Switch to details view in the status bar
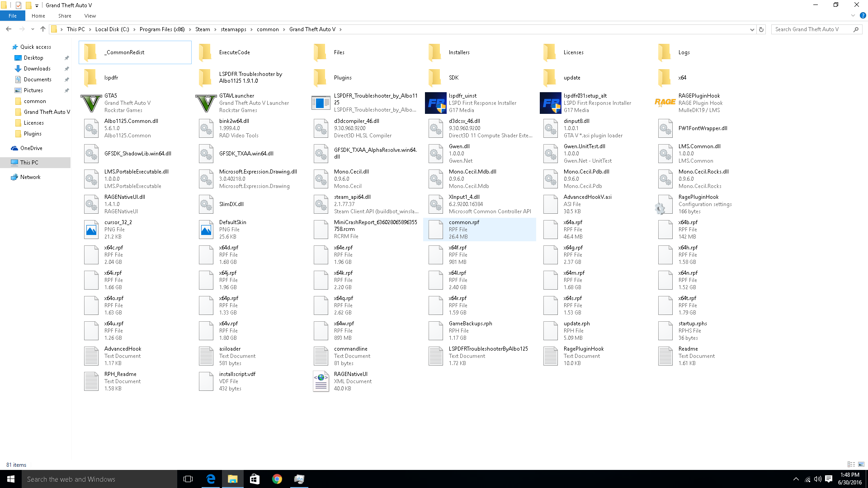 click(851, 465)
